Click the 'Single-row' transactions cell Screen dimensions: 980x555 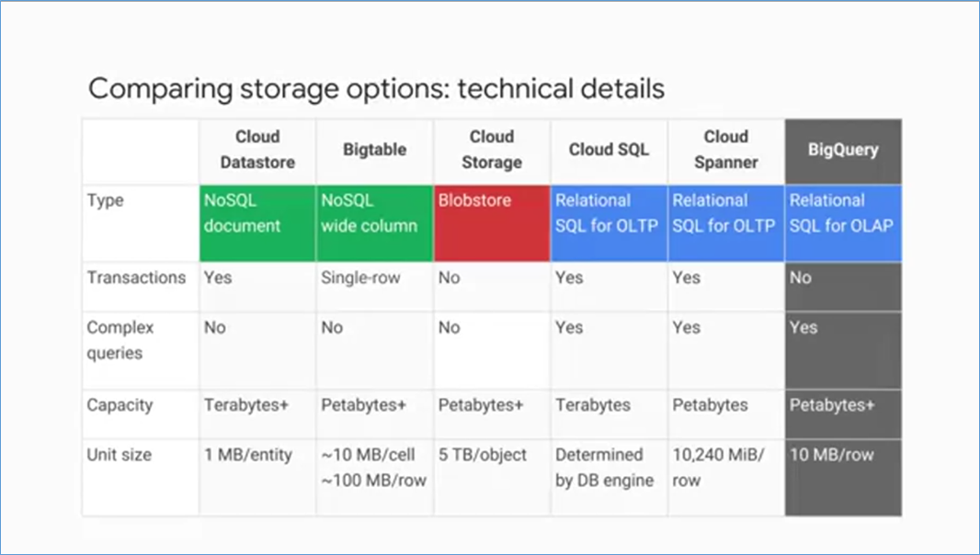pyautogui.click(x=360, y=277)
